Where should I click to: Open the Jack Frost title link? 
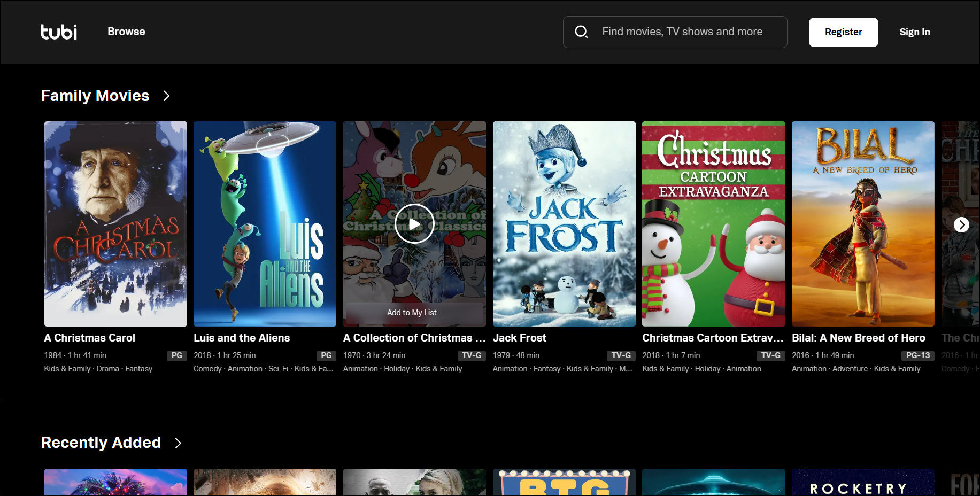tap(520, 338)
